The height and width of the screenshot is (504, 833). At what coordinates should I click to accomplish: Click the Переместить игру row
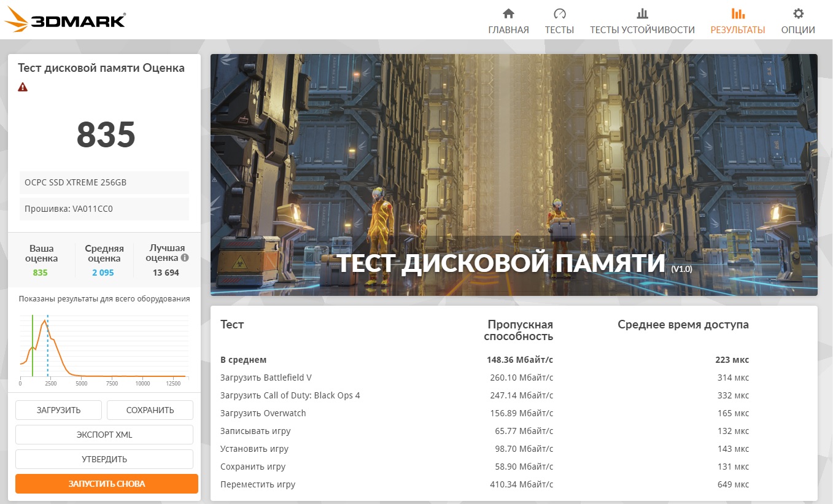[514, 484]
